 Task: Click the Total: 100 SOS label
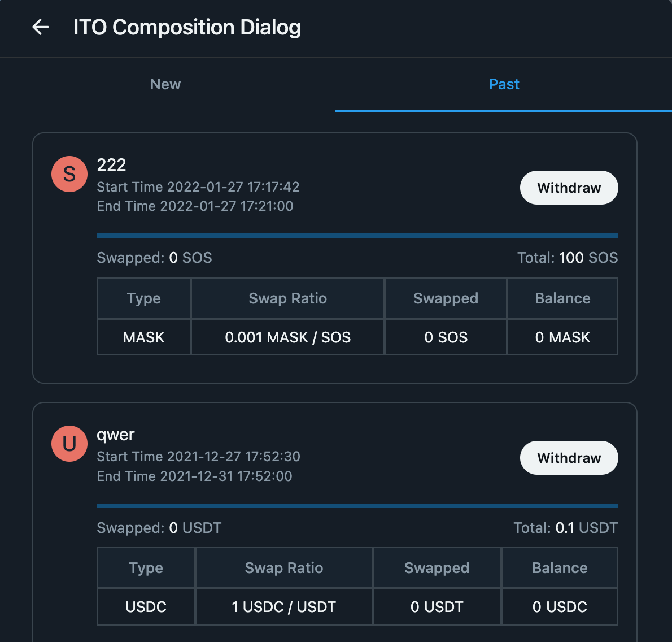(x=567, y=258)
